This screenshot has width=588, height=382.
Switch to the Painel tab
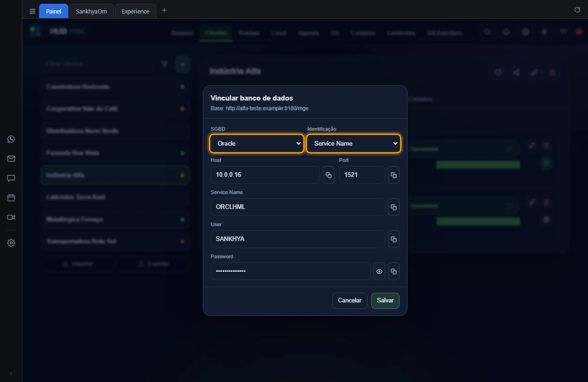53,11
